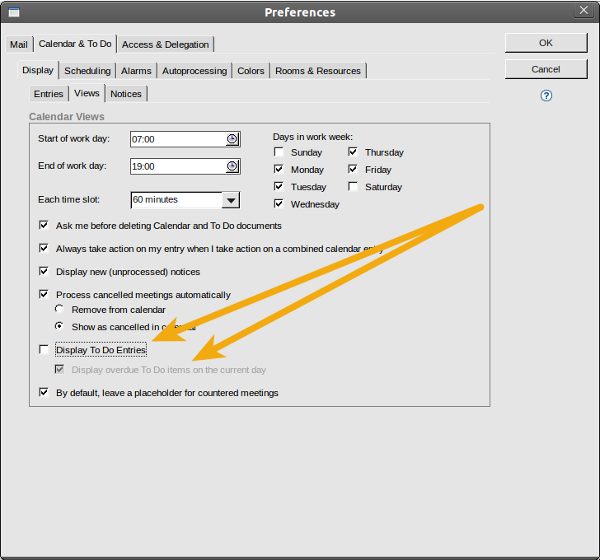Uncheck Friday in work week
The height and width of the screenshot is (560, 600).
tap(353, 169)
